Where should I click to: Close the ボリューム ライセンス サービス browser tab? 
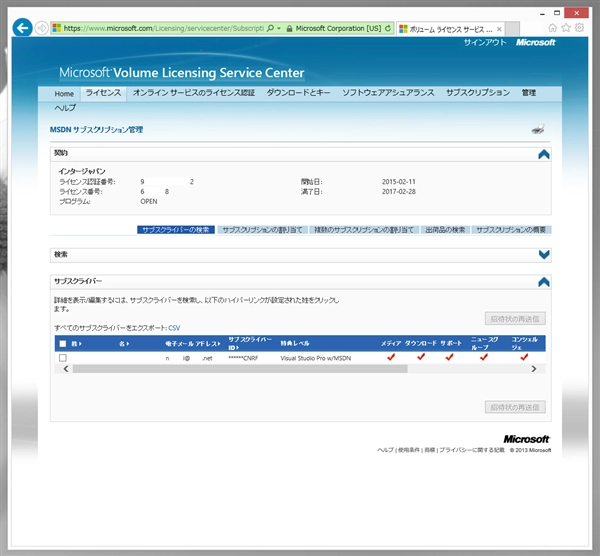pos(499,29)
